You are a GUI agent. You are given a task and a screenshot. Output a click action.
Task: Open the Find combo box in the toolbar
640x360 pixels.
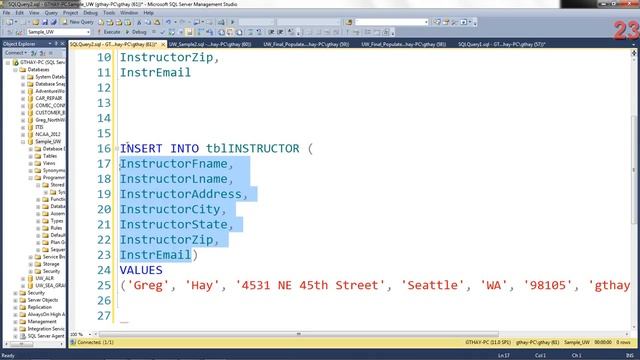391,22
